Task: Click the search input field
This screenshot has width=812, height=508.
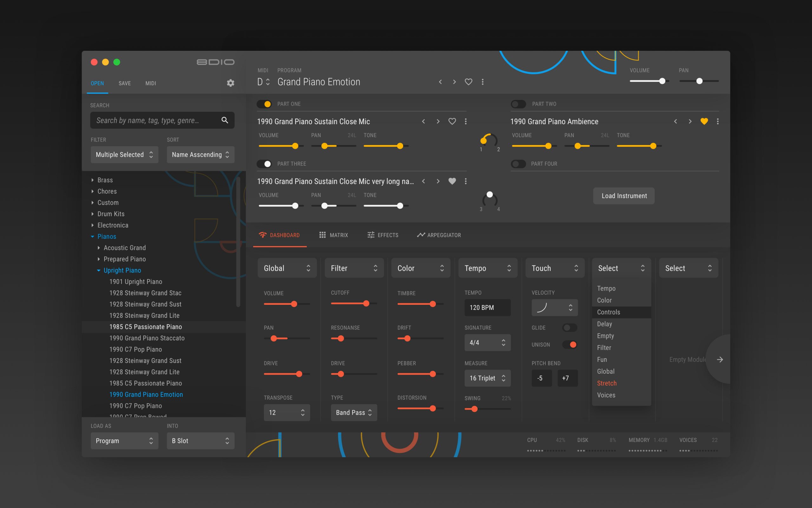Action: [162, 120]
